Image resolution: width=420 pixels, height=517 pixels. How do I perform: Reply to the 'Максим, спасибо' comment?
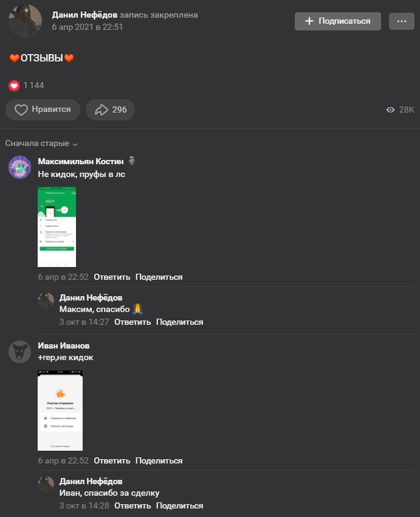coord(133,322)
